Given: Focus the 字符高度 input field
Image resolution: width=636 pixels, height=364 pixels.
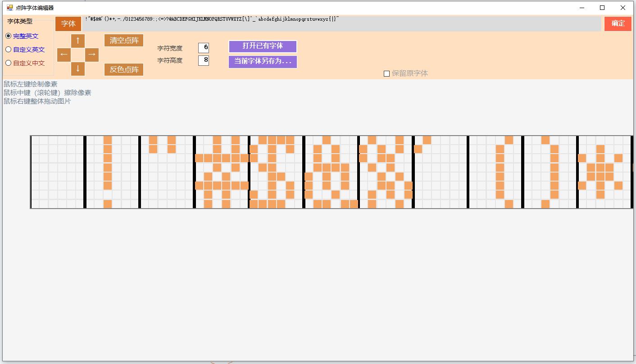Looking at the screenshot, I should (x=204, y=60).
